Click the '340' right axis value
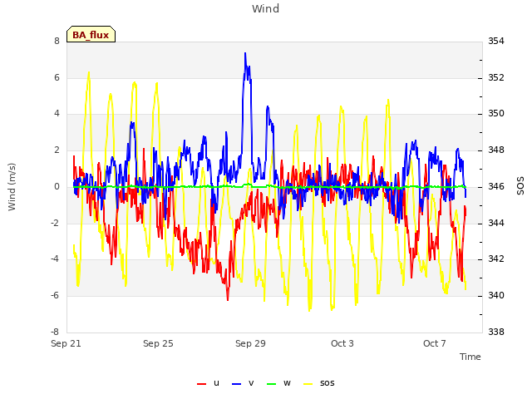The height and width of the screenshot is (399, 532). point(496,296)
